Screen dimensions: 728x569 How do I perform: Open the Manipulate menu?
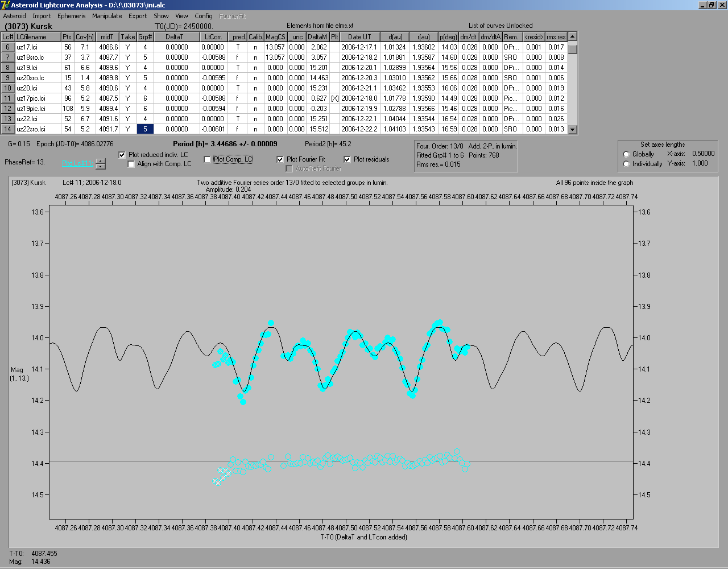pyautogui.click(x=107, y=16)
